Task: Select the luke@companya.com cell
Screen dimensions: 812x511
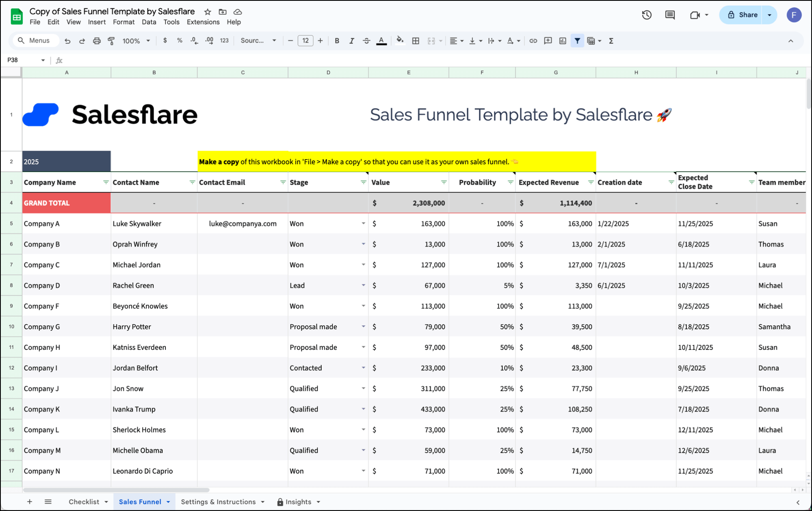Action: click(x=243, y=224)
